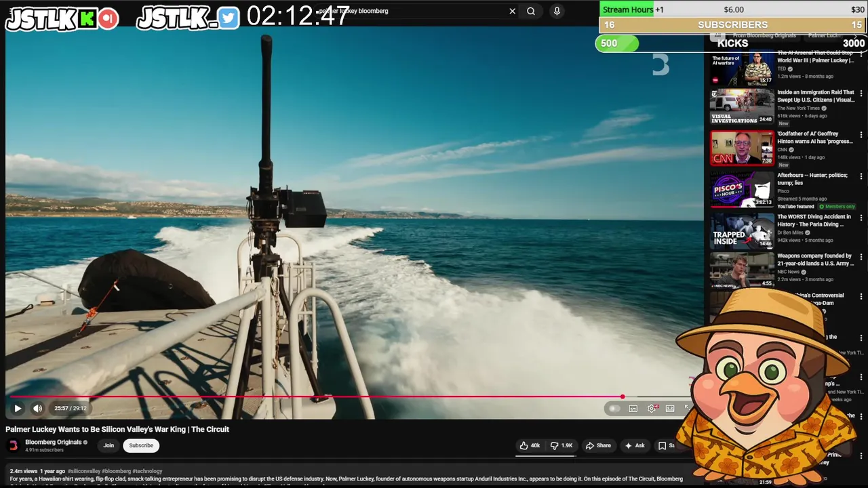Viewport: 868px width, 488px height.
Task: Open the NBC News weapons company thumbnail
Action: (742, 270)
